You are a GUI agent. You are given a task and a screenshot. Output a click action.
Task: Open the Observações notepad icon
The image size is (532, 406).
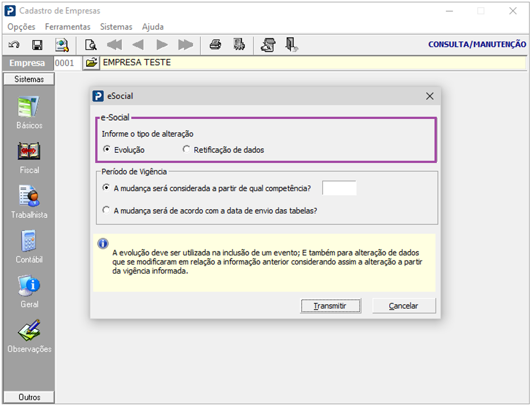(29, 330)
